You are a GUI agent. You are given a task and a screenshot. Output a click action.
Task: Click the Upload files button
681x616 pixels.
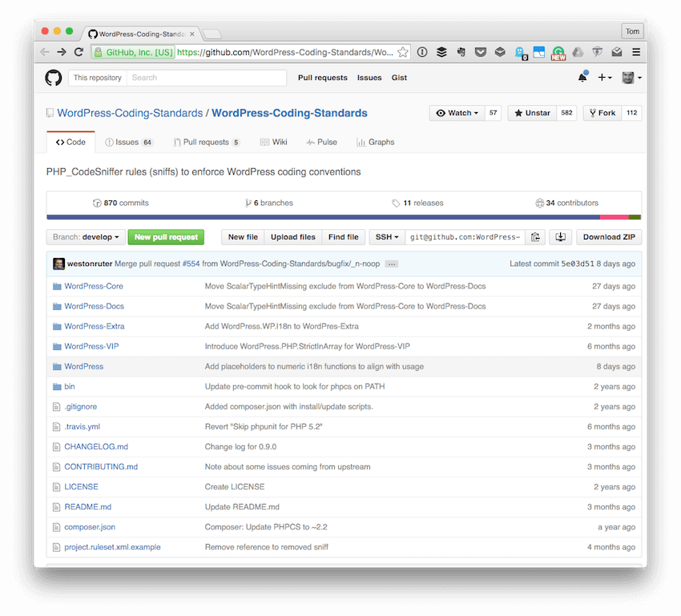click(293, 237)
